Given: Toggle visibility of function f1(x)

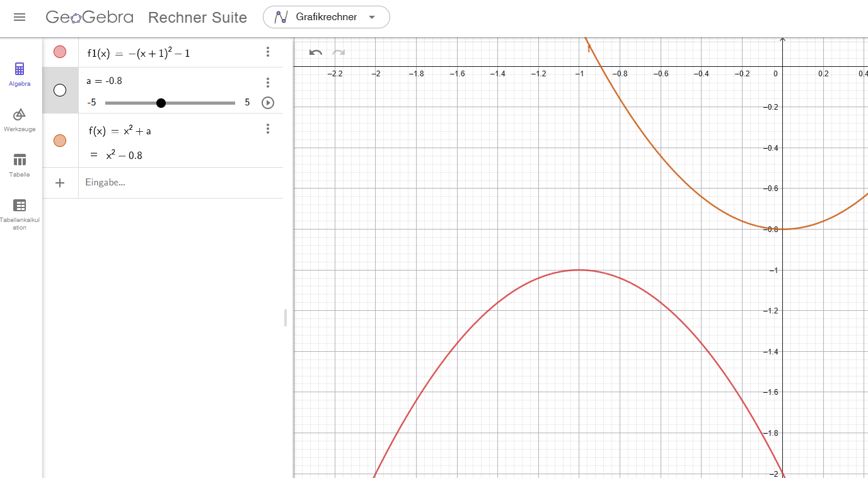Looking at the screenshot, I should (x=60, y=52).
